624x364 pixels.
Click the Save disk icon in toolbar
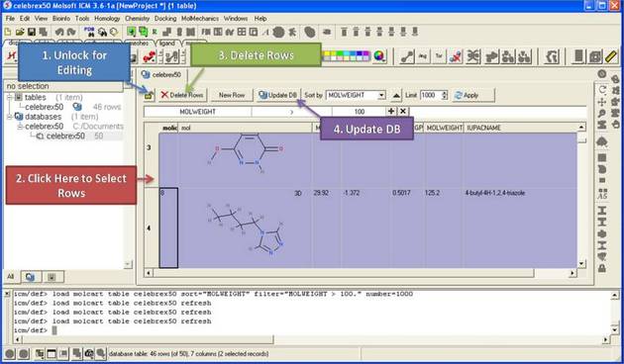pyautogui.click(x=32, y=32)
